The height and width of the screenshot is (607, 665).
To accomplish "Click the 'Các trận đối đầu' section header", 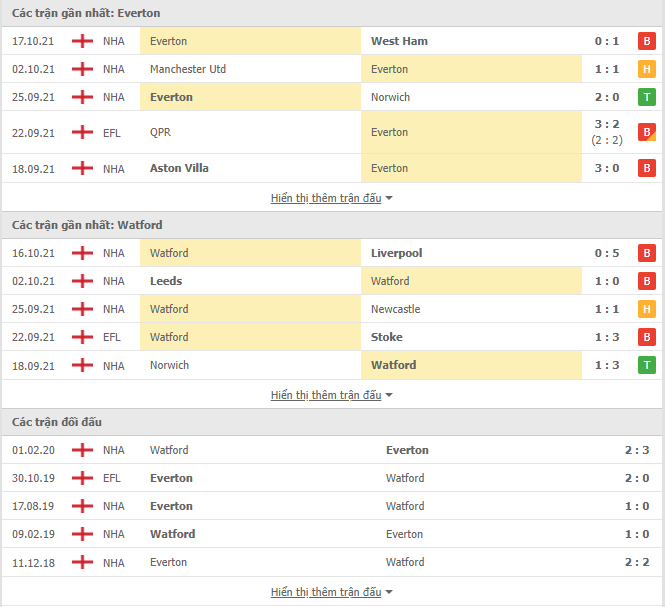I will pyautogui.click(x=57, y=422).
